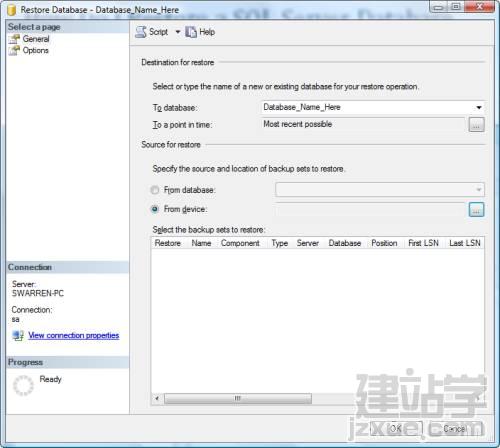Open the From device browse button
The height and width of the screenshot is (448, 500).
point(476,210)
